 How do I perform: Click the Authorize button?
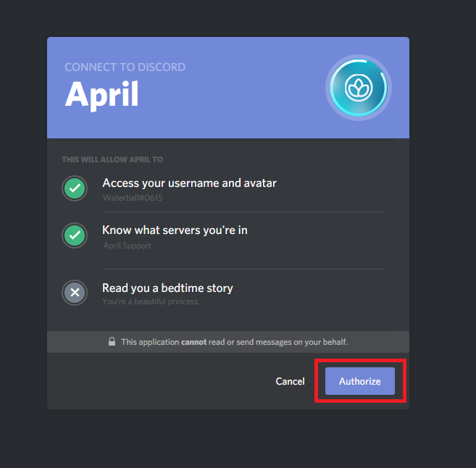point(360,381)
